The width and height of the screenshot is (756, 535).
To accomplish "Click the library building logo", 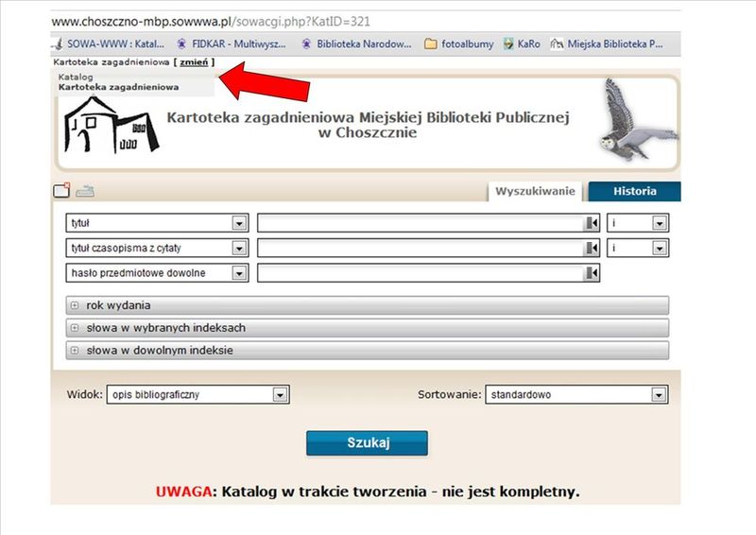I will coord(112,123).
